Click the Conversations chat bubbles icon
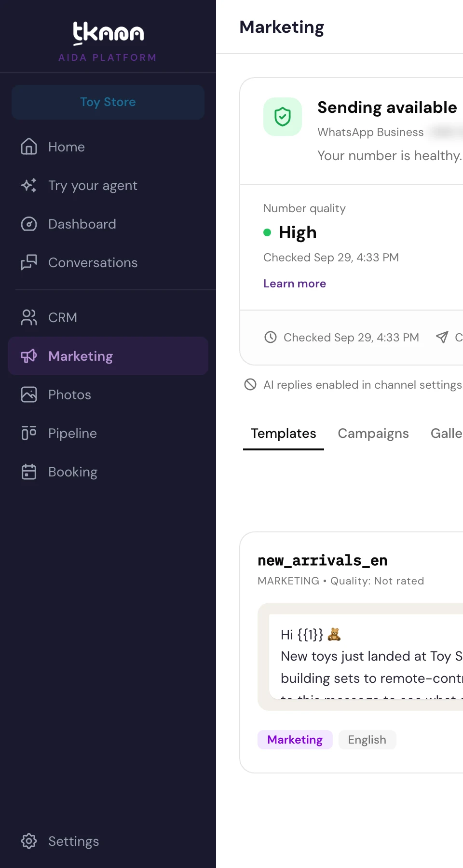 click(29, 262)
